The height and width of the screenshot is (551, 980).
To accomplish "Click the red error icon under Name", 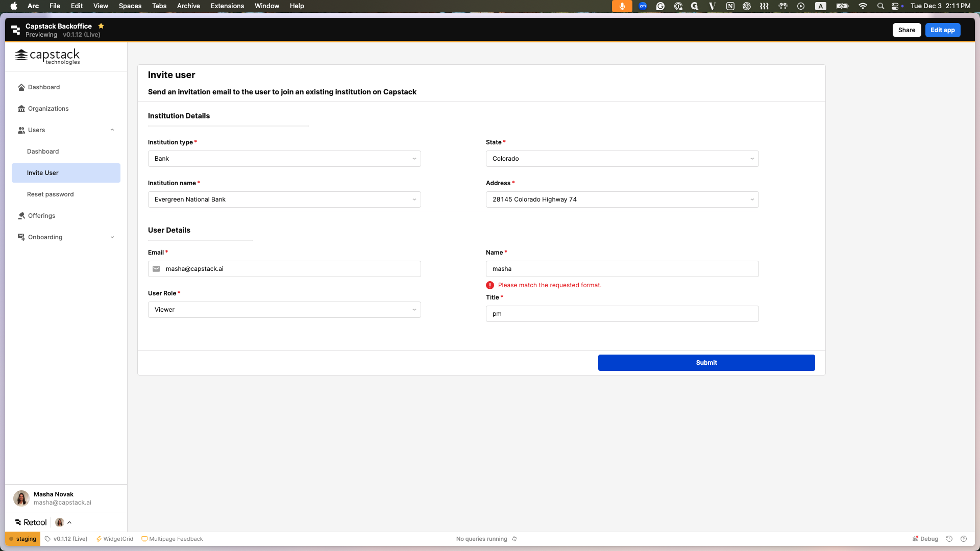I will pos(490,285).
